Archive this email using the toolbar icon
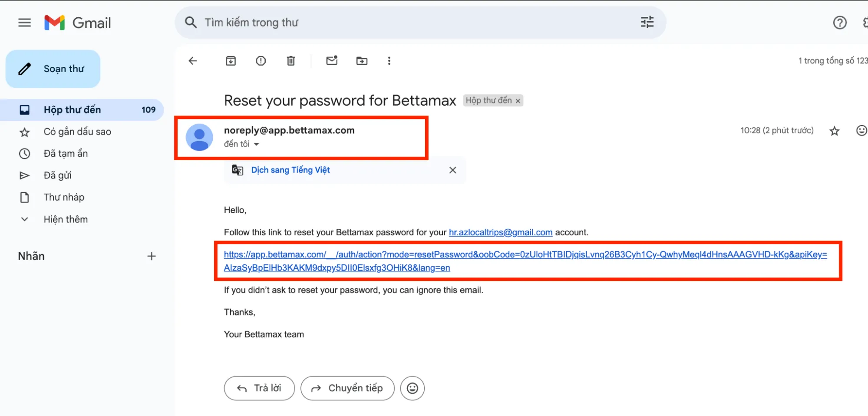This screenshot has width=868, height=416. 231,61
